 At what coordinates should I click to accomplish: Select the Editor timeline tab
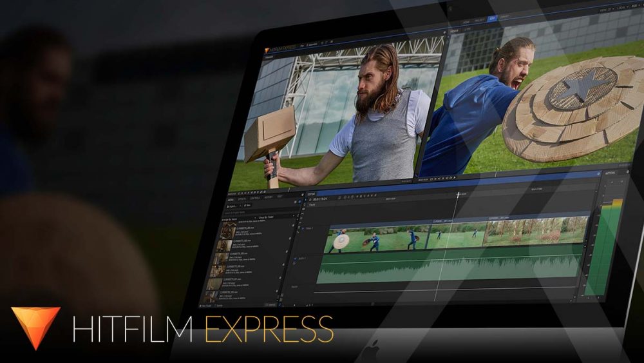click(311, 194)
